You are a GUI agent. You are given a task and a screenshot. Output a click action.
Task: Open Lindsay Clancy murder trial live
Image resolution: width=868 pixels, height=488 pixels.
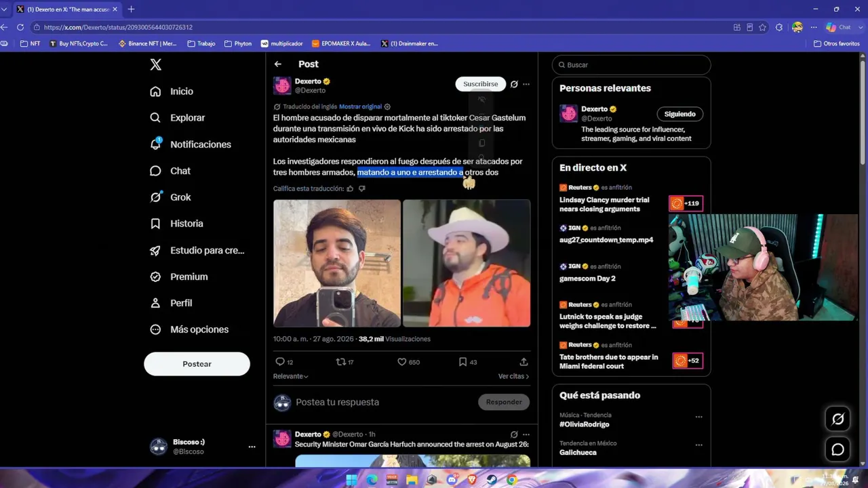tap(604, 204)
